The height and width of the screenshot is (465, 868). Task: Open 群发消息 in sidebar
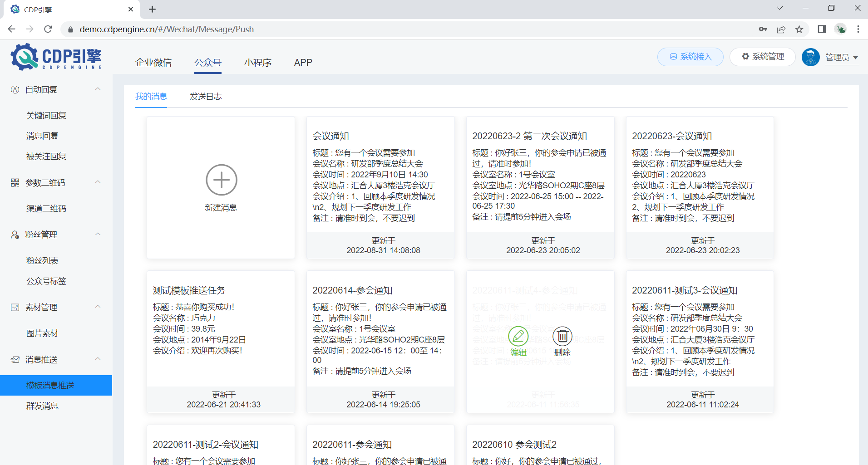tap(42, 406)
